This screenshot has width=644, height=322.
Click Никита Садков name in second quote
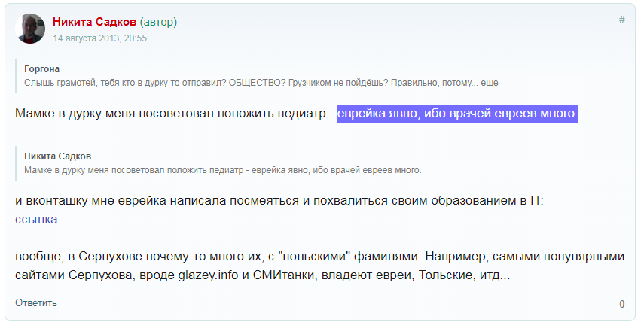[x=58, y=156]
